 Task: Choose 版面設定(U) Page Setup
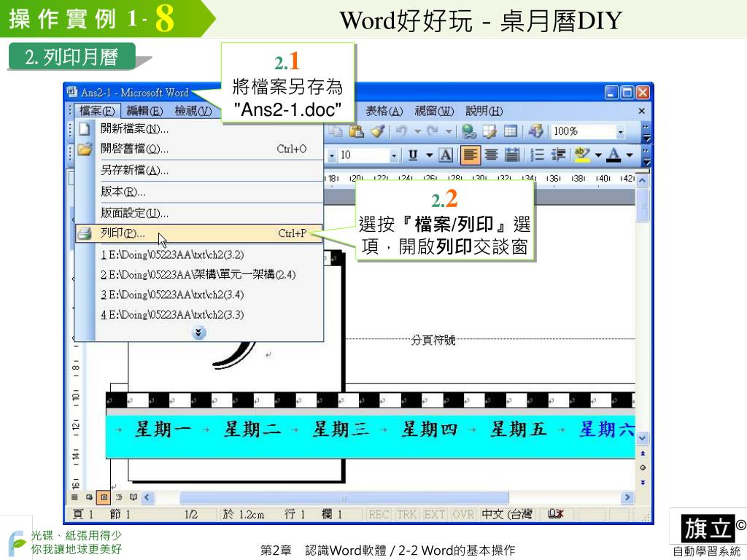coord(199,214)
